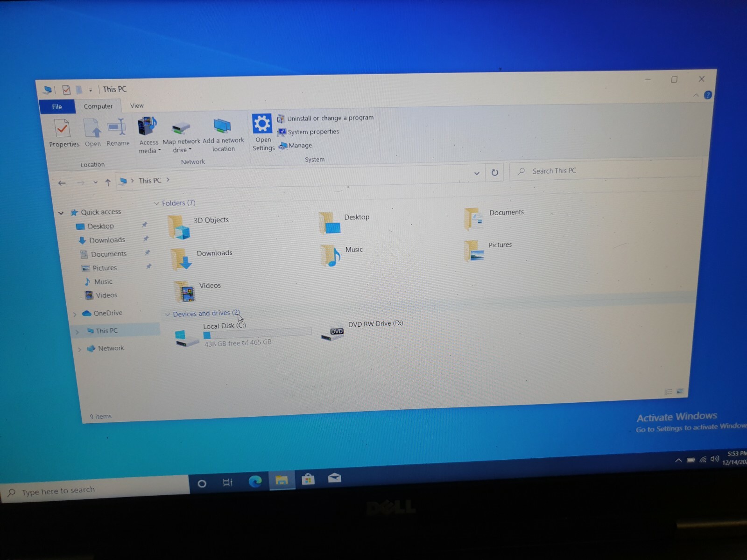747x560 pixels.
Task: Open Cortana from taskbar
Action: pos(202,483)
